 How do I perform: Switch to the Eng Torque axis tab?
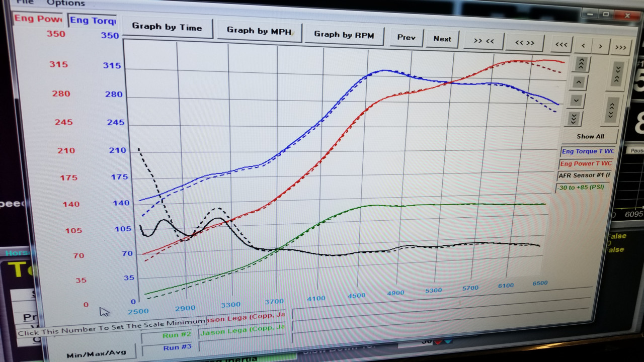point(93,21)
